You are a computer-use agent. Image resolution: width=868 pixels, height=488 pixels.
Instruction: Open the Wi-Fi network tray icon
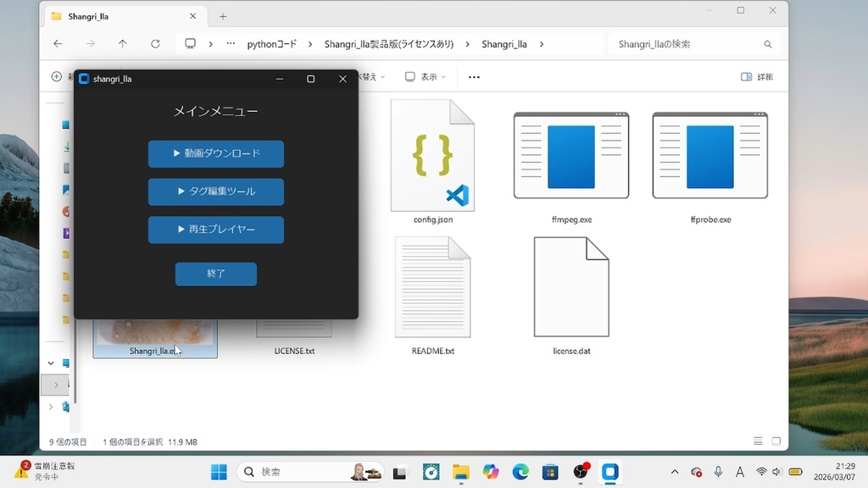(x=762, y=472)
